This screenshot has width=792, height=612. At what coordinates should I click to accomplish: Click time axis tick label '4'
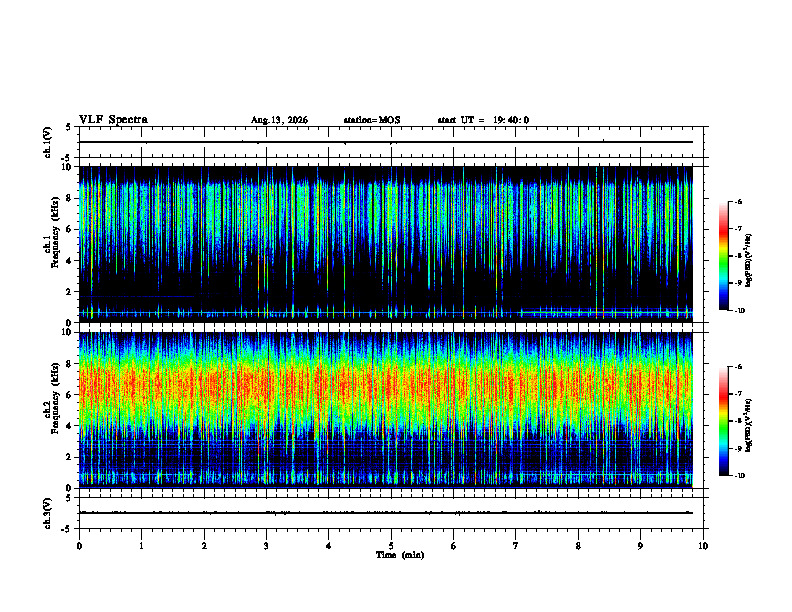tap(328, 546)
